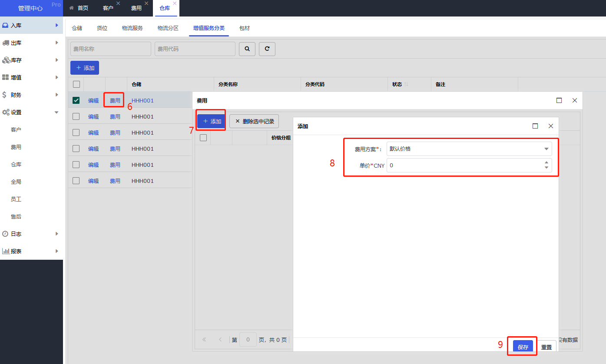The image size is (606, 364).
Task: Close the 添加 dialog
Action: pyautogui.click(x=551, y=126)
